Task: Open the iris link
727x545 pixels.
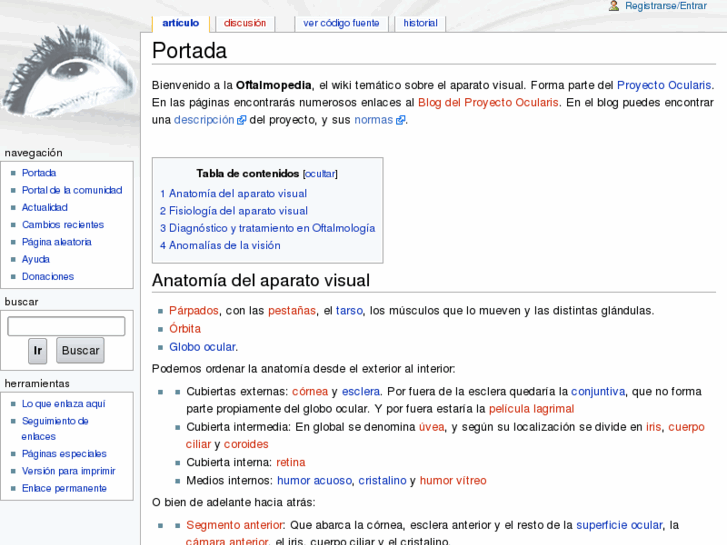Action: pos(654,427)
